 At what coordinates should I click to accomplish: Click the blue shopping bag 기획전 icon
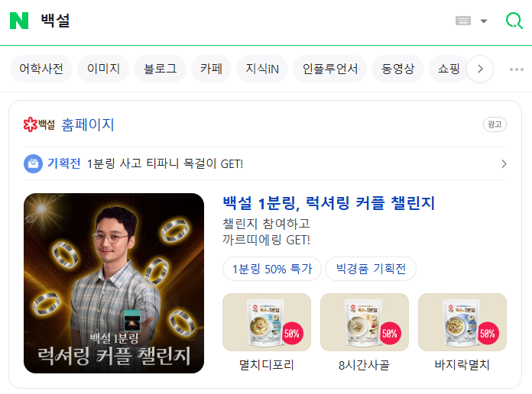click(x=34, y=163)
